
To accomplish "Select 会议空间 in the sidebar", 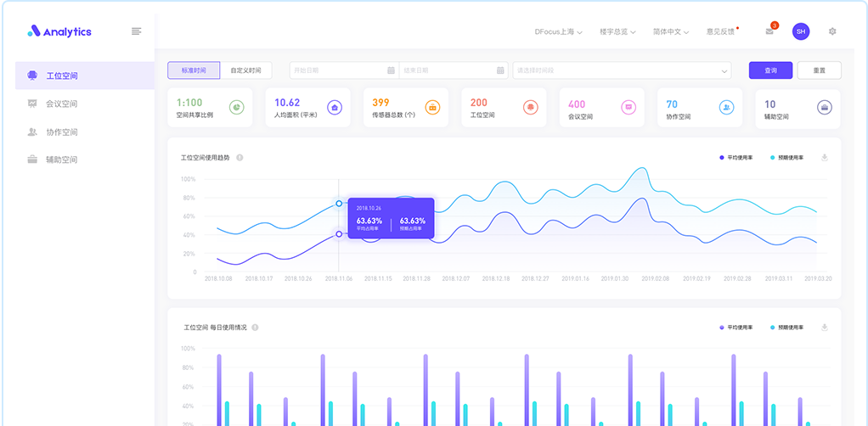I will [x=61, y=104].
